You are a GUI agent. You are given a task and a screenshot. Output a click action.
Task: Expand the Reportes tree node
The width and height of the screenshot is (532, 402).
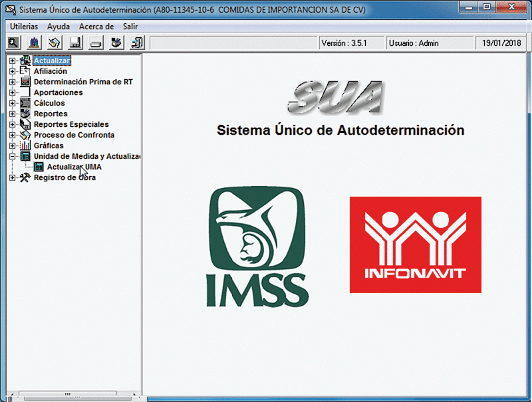point(12,114)
